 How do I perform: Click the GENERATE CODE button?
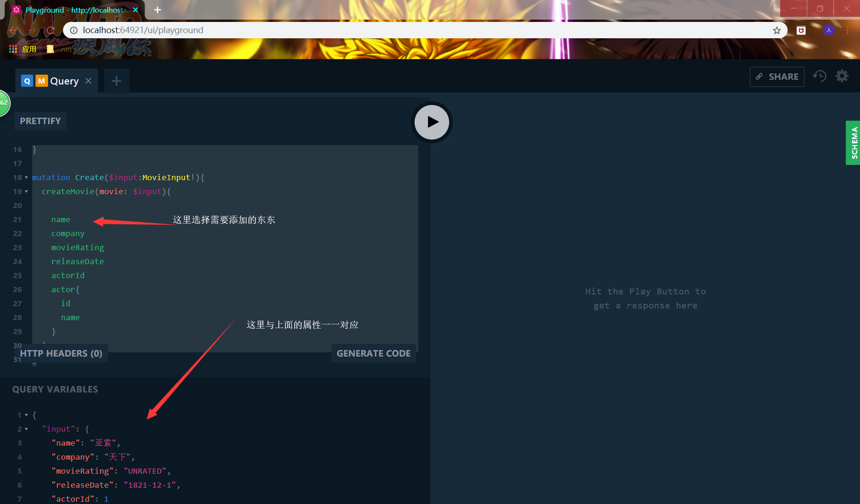point(374,353)
